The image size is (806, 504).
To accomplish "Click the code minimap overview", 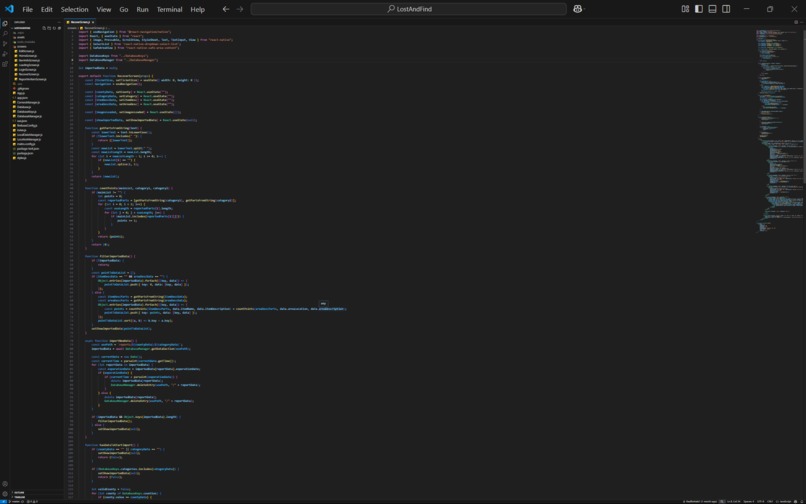I will (779, 129).
